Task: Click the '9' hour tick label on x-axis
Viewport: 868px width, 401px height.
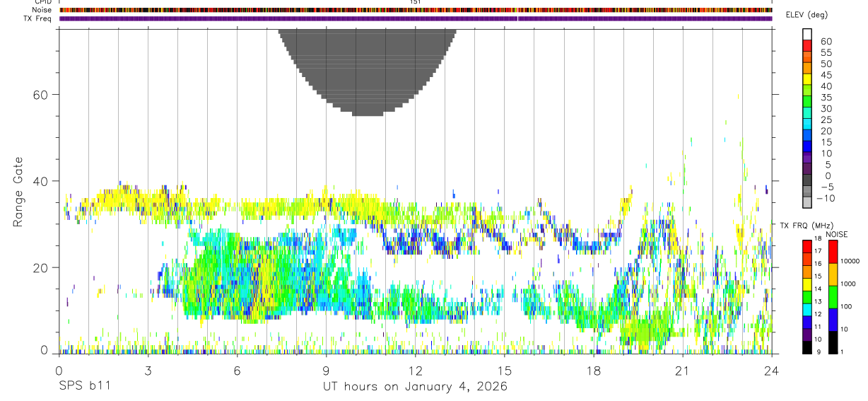Action: tap(326, 371)
